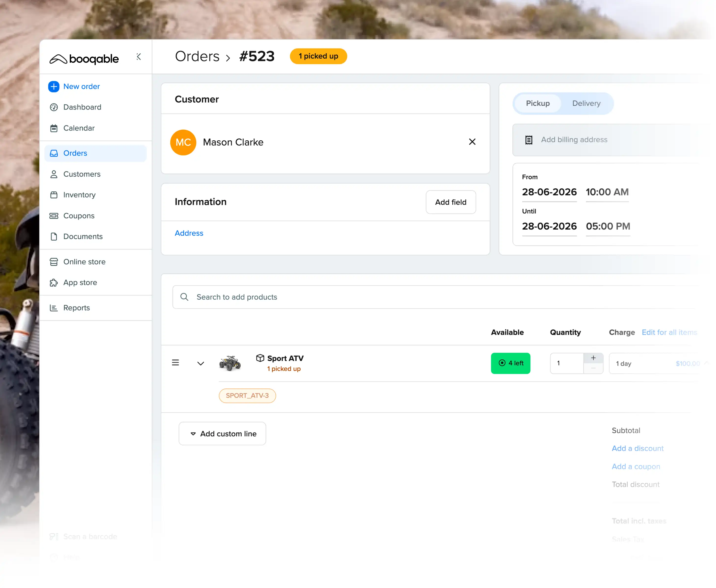The width and height of the screenshot is (716, 588).
Task: Click the Orders breadcrumb link
Action: click(197, 56)
